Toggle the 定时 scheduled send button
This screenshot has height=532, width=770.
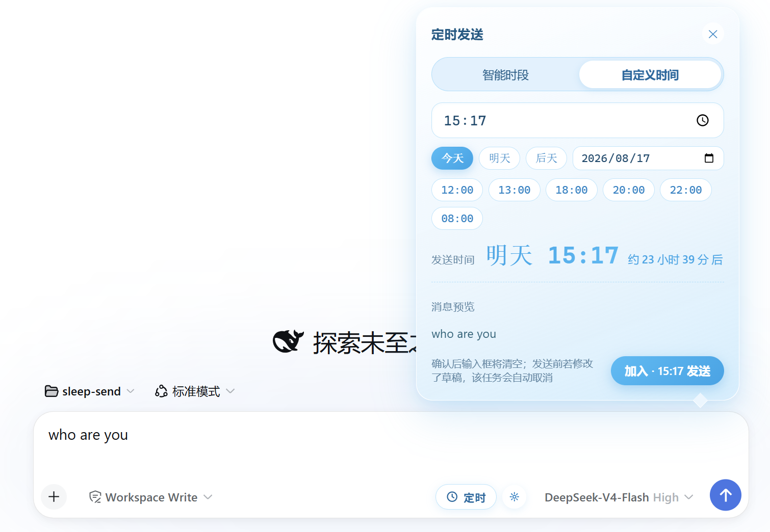click(466, 497)
